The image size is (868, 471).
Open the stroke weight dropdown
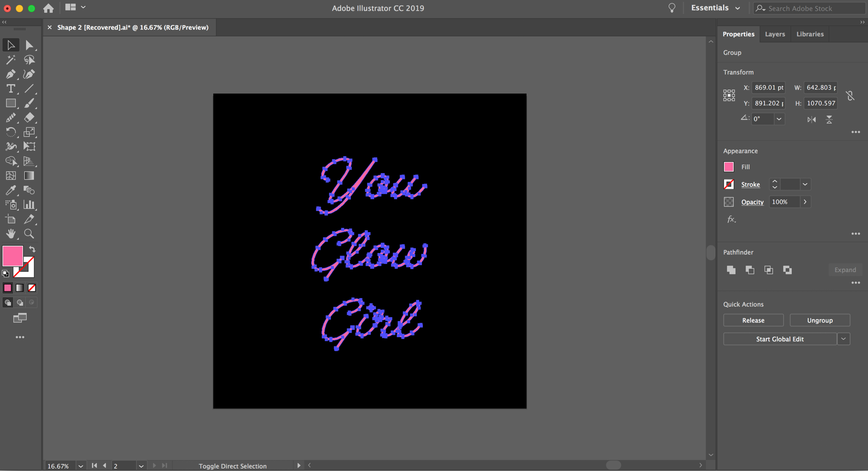pyautogui.click(x=805, y=184)
